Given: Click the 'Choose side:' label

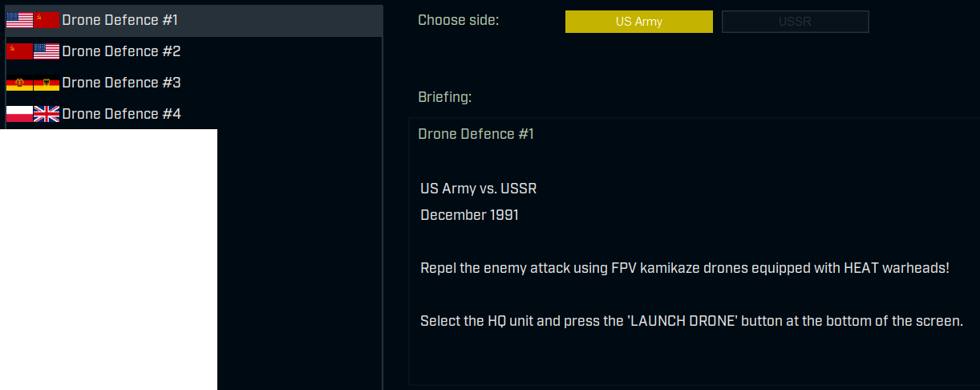Looking at the screenshot, I should [x=458, y=19].
